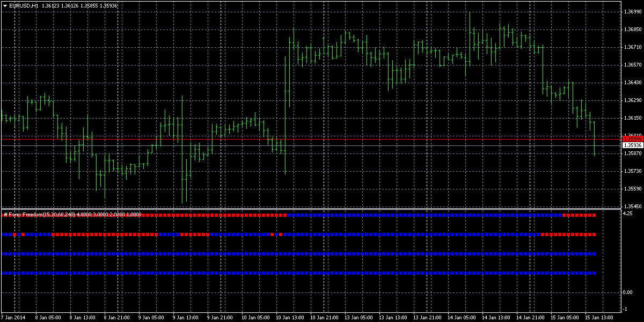
Task: Click the 14 Jan 05:00 time label
Action: (460, 317)
